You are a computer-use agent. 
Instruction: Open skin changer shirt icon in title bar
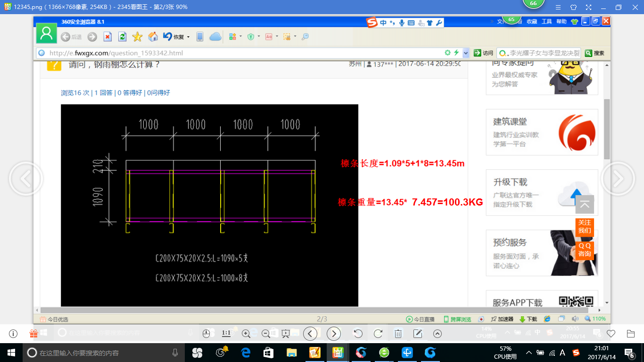(573, 8)
